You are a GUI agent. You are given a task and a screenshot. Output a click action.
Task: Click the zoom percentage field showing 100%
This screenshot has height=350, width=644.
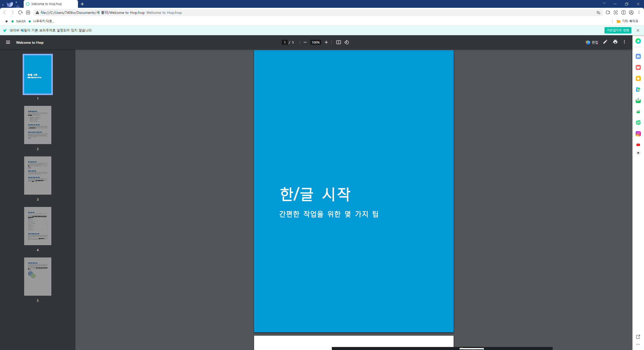[315, 42]
